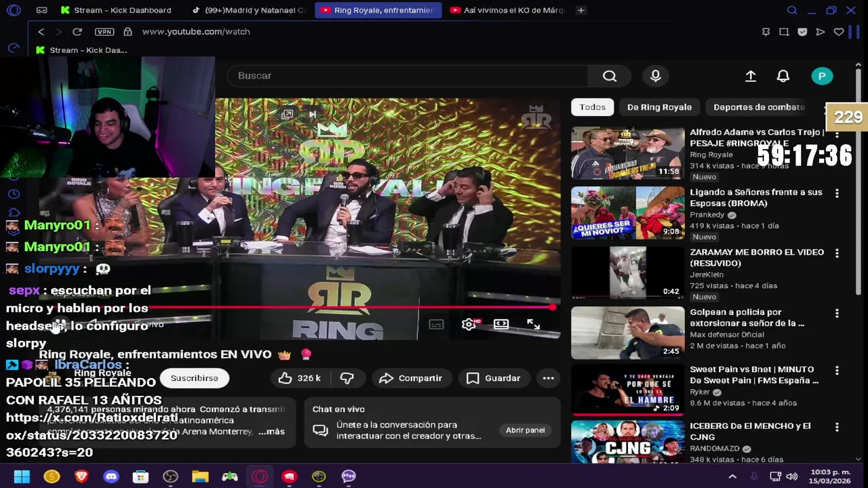This screenshot has height=488, width=868.
Task: Open video in pop-out window icon
Action: click(287, 115)
